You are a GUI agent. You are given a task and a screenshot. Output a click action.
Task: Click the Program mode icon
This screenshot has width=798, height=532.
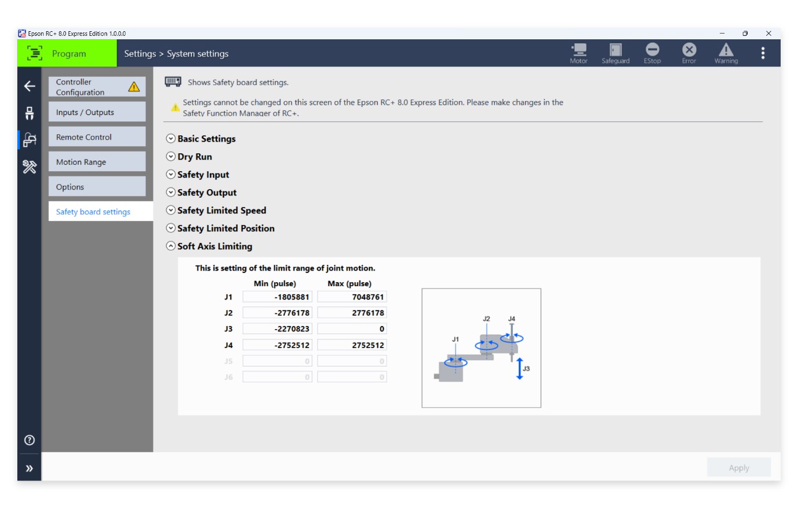[34, 53]
